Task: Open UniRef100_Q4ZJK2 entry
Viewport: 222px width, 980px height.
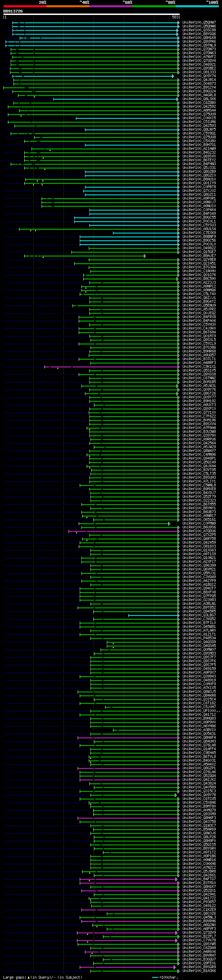Action: click(199, 779)
